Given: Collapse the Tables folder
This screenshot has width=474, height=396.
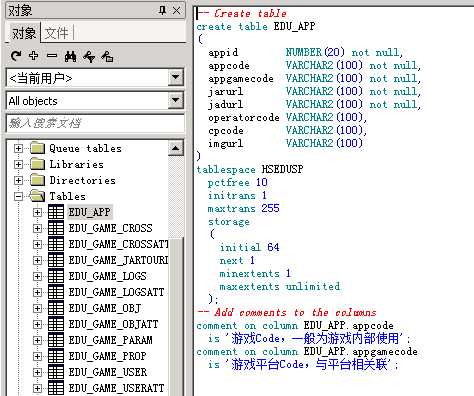Looking at the screenshot, I should [x=19, y=196].
